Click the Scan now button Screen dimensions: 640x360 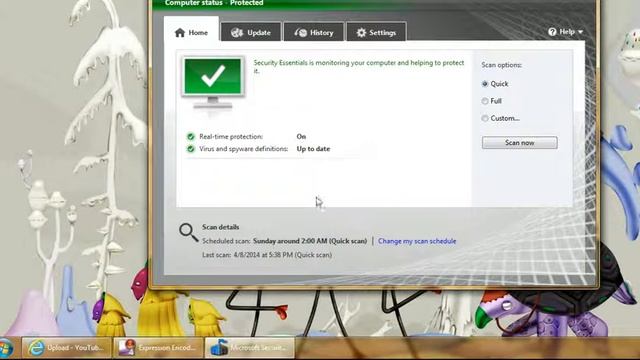click(519, 142)
